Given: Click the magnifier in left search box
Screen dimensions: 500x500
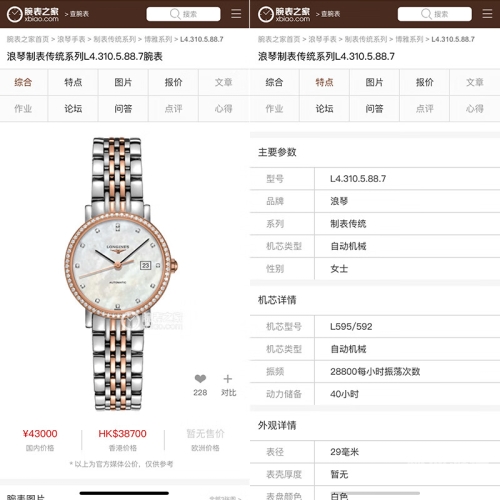Looking at the screenshot, I should click(175, 14).
